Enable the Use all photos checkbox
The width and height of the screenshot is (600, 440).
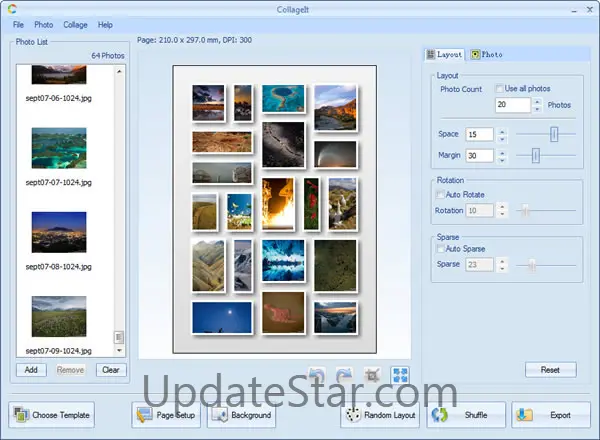click(499, 89)
